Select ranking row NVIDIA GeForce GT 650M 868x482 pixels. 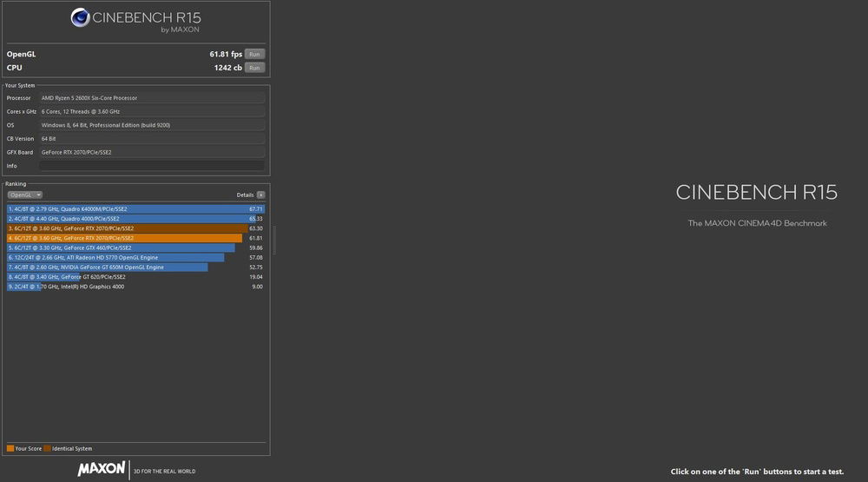[x=135, y=267]
